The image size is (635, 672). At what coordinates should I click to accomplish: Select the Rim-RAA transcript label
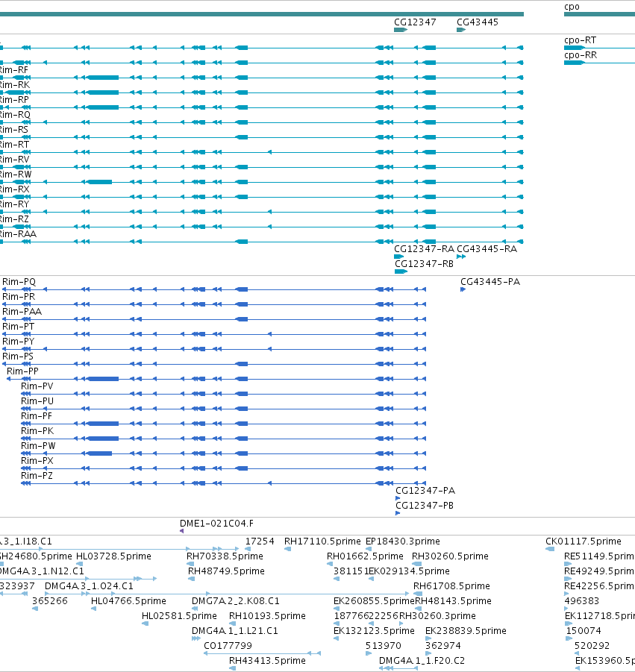click(x=18, y=234)
